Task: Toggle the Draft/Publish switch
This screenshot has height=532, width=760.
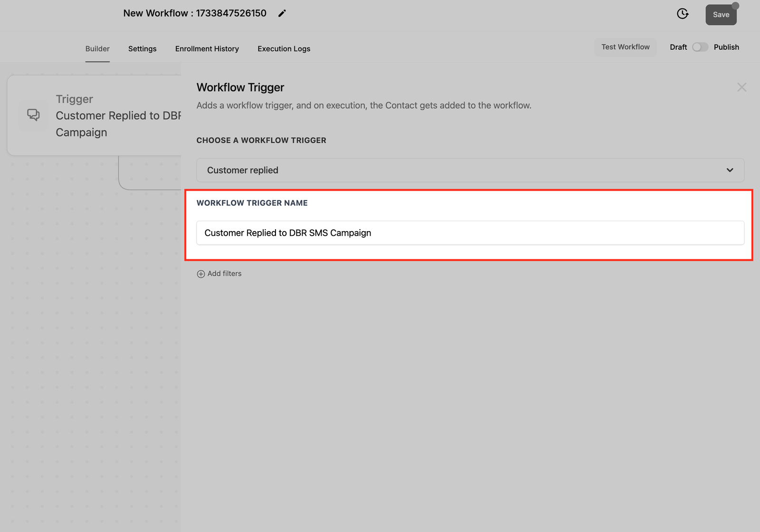Action: pyautogui.click(x=700, y=47)
